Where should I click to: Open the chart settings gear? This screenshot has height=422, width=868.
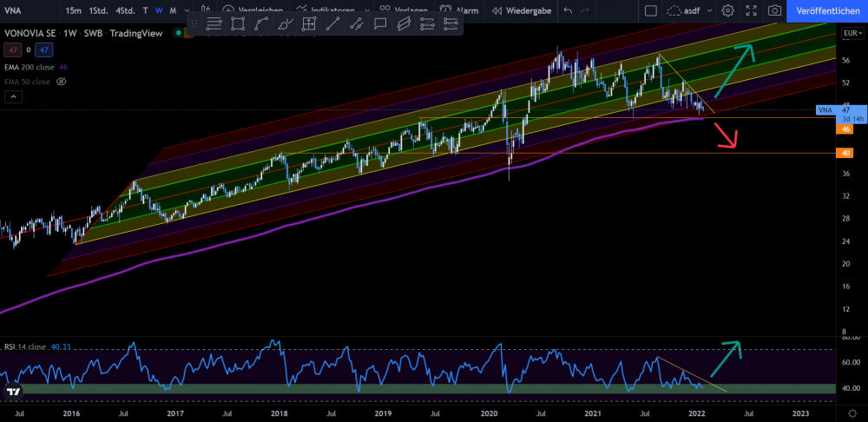coord(727,10)
